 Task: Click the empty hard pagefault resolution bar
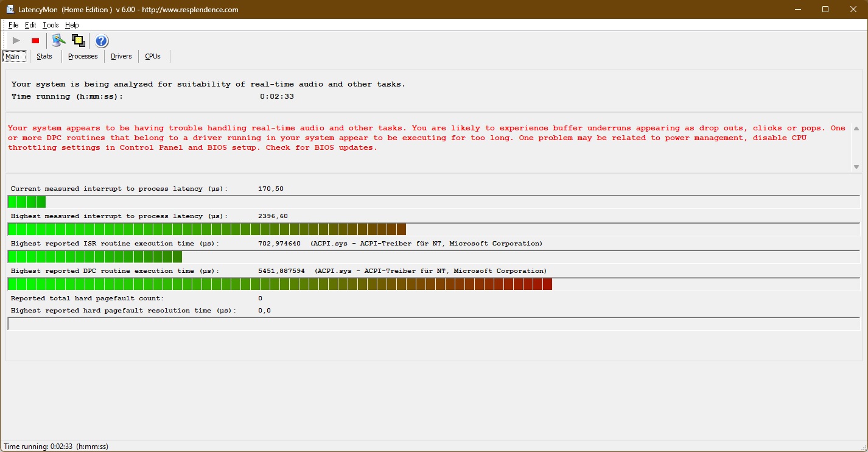(x=434, y=323)
